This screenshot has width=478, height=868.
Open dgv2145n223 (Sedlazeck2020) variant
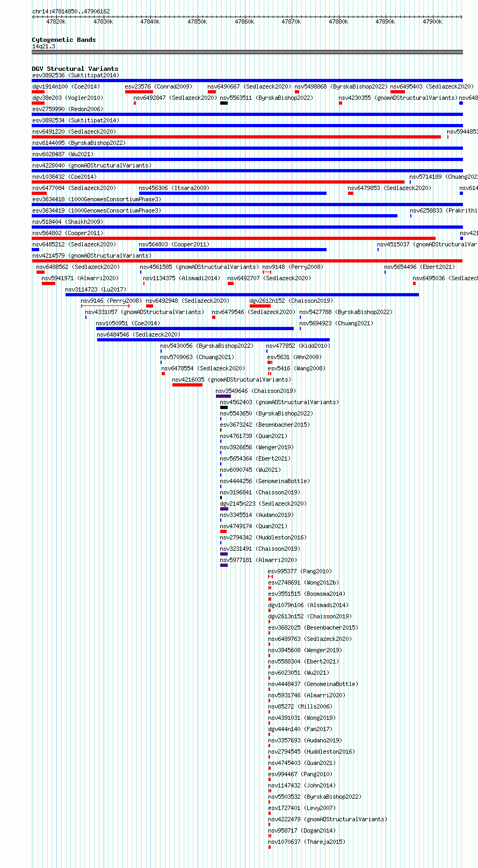tap(263, 504)
